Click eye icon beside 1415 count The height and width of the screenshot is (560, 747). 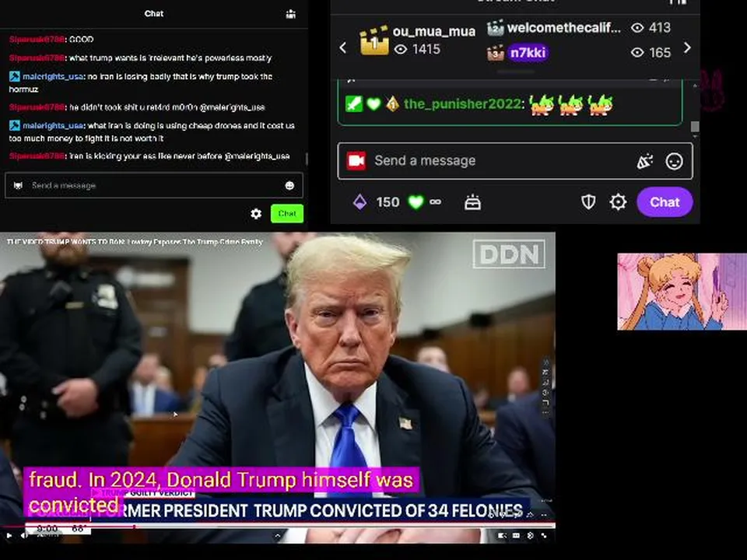coord(401,49)
